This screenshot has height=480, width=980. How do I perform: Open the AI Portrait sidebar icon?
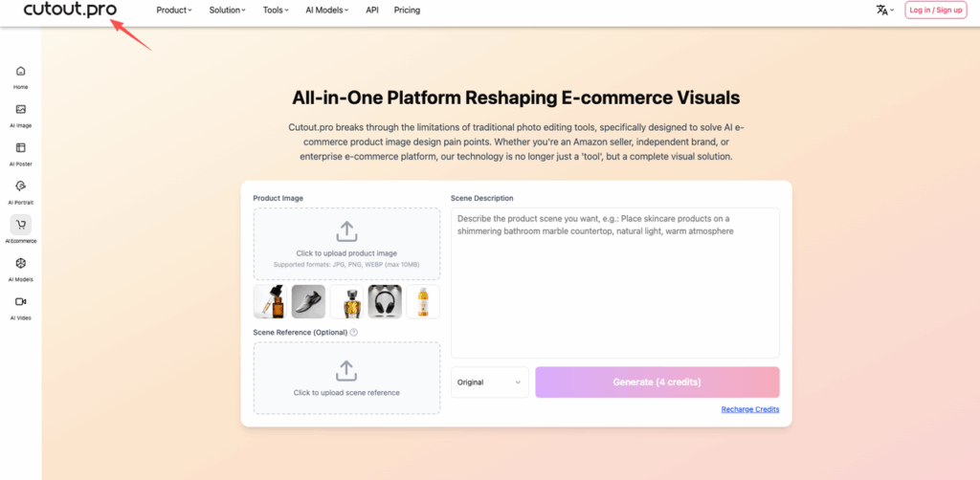tap(21, 186)
